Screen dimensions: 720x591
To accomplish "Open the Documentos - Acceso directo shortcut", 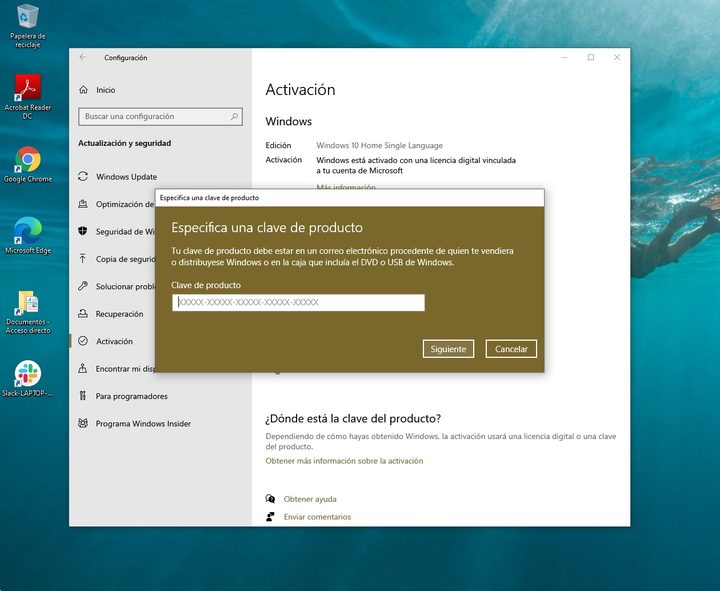I will pos(28,311).
